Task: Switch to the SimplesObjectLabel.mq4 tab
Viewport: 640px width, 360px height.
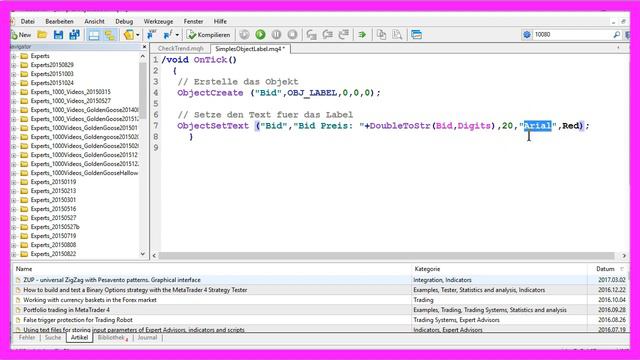Action: (250, 49)
